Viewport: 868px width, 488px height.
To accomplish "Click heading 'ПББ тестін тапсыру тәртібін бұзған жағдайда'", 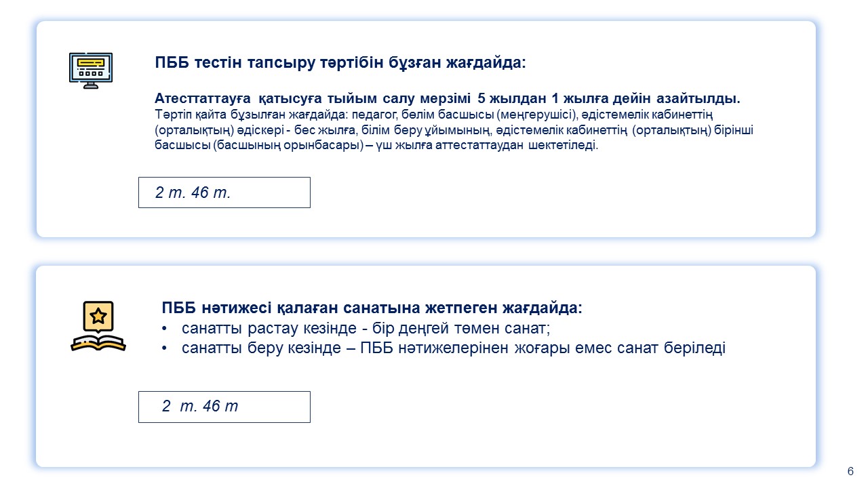I will point(340,64).
